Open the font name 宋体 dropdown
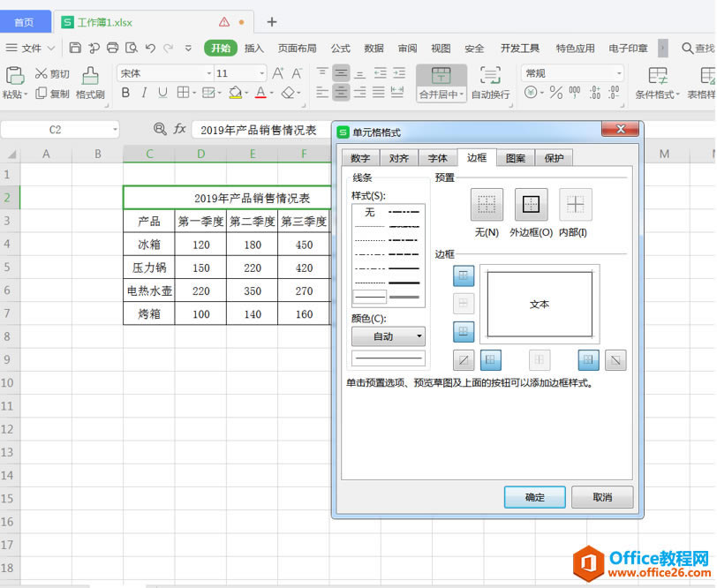Screen dimensions: 717x588 [x=209, y=73]
